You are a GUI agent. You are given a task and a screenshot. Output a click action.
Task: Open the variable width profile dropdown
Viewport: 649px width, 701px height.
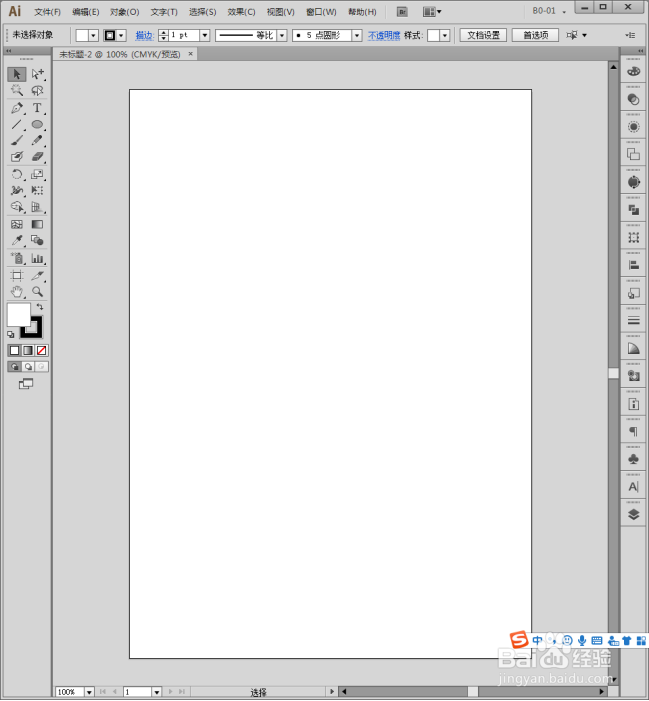tap(282, 35)
